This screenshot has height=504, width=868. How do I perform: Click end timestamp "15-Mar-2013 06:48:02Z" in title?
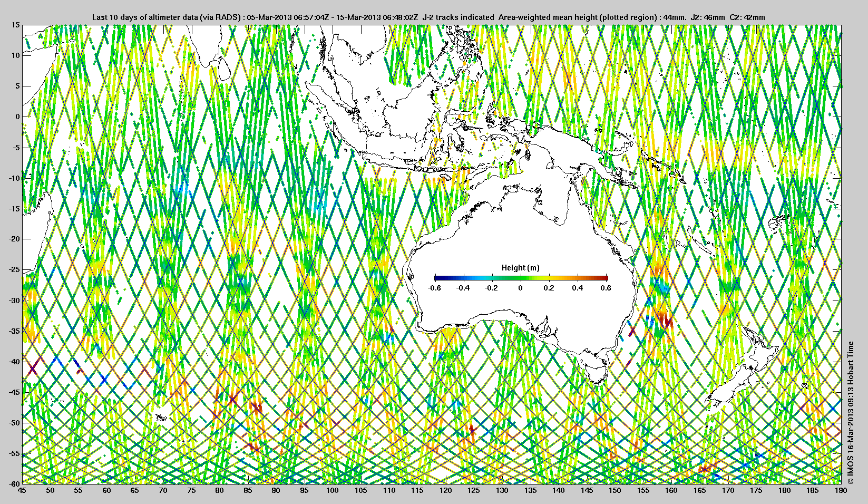tap(378, 17)
